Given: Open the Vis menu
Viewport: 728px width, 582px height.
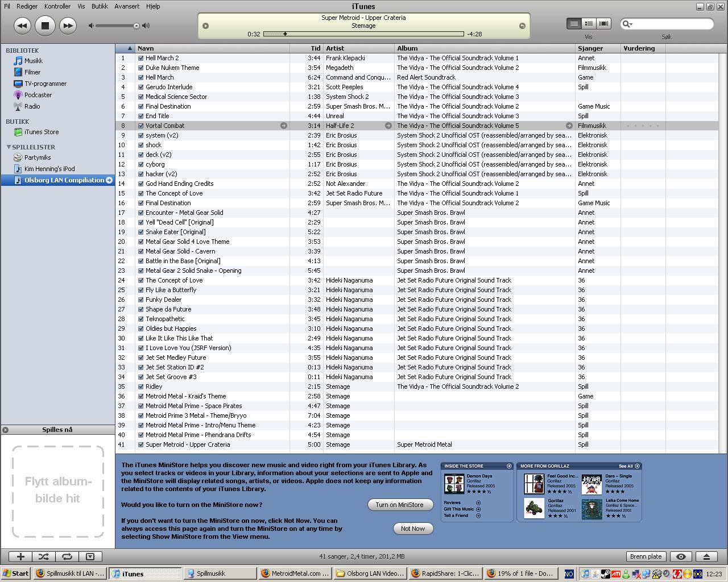Looking at the screenshot, I should click(81, 6).
